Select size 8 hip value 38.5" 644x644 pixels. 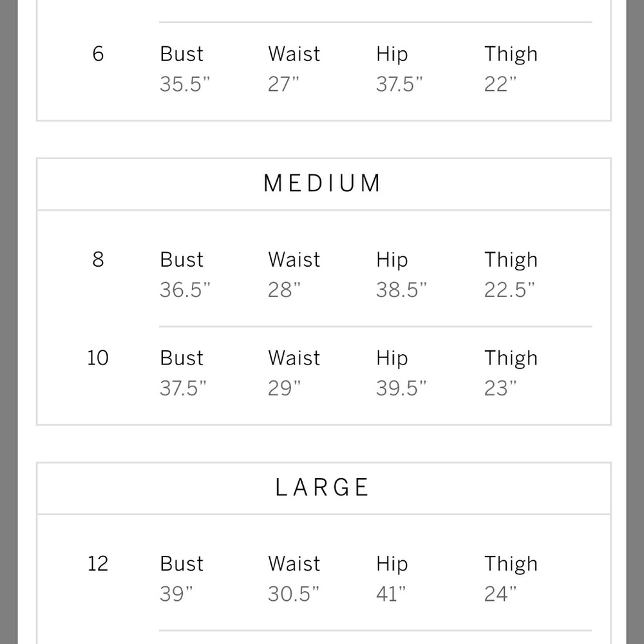tap(402, 290)
